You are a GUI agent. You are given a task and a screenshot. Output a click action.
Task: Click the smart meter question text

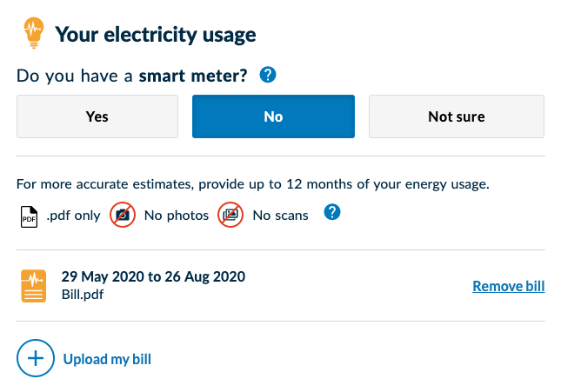(x=132, y=76)
